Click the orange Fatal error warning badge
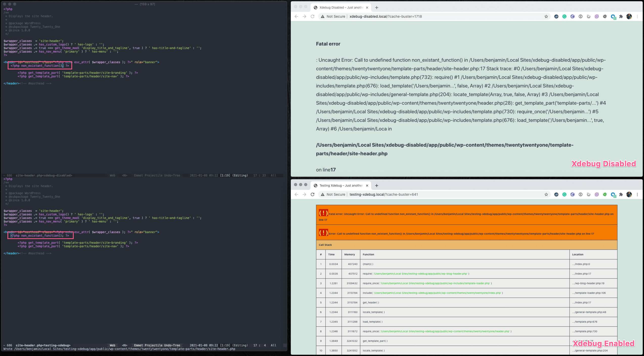Screen dimensions: 644x356 [323, 213]
